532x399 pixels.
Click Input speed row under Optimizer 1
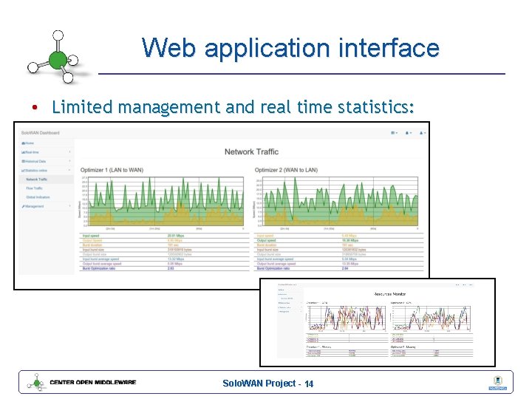pos(164,236)
